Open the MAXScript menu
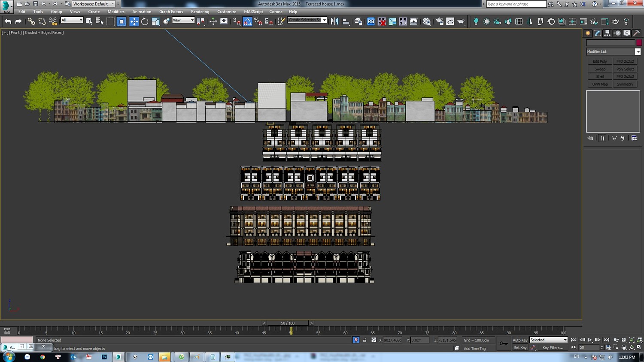This screenshot has height=362, width=644. coord(253,12)
